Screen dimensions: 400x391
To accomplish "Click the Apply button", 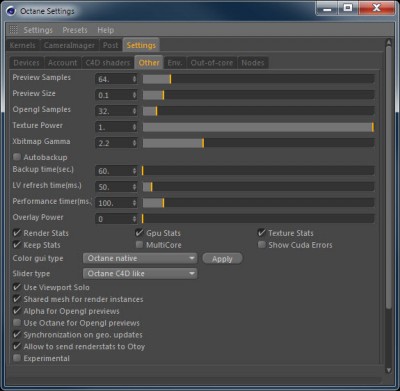I will (222, 259).
